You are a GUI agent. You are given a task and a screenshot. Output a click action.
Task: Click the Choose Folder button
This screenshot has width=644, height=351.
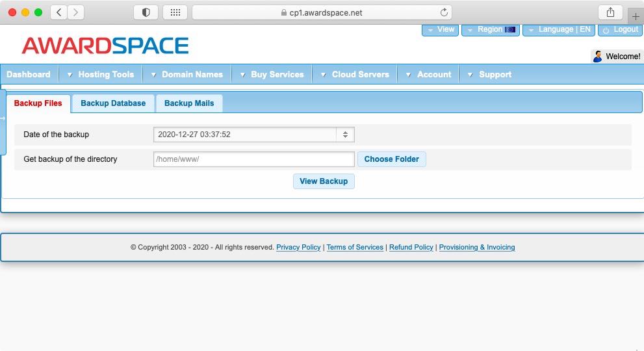coord(391,159)
